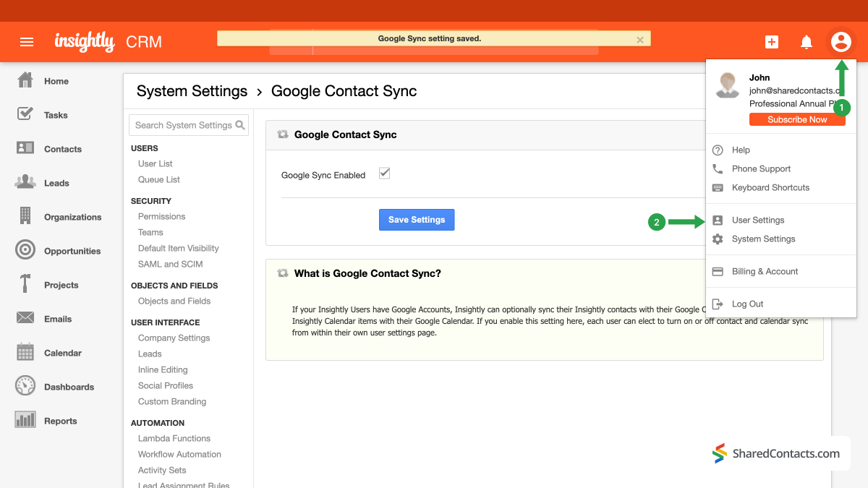Log Out from the user menu

pyautogui.click(x=747, y=304)
